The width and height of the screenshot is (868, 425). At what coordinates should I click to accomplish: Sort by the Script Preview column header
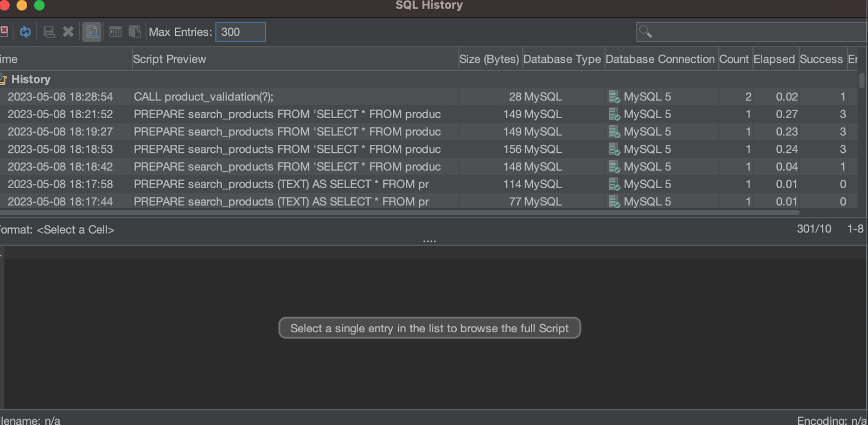(169, 59)
